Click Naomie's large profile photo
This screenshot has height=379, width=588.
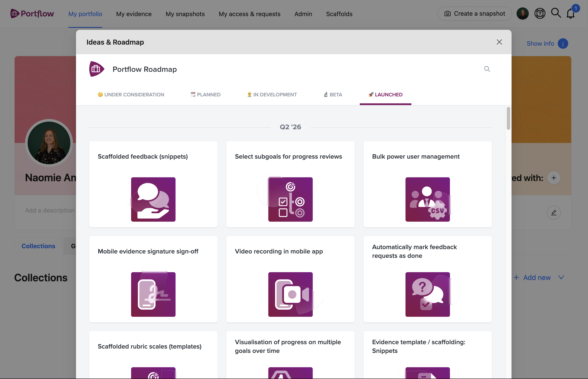(49, 143)
